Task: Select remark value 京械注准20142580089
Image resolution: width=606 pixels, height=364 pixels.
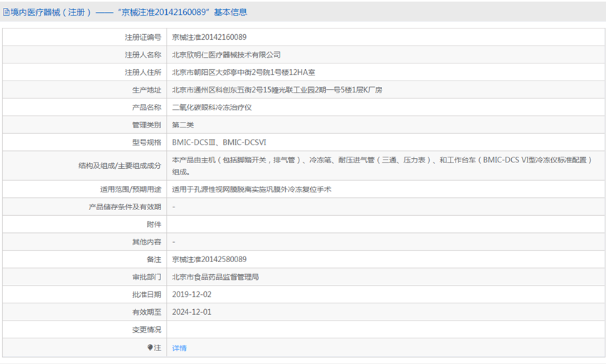Action: (x=209, y=259)
